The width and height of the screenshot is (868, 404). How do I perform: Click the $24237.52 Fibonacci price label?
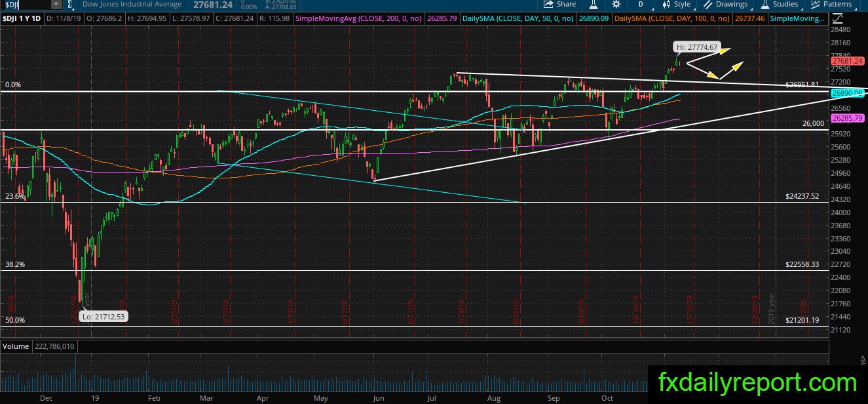[x=802, y=196]
